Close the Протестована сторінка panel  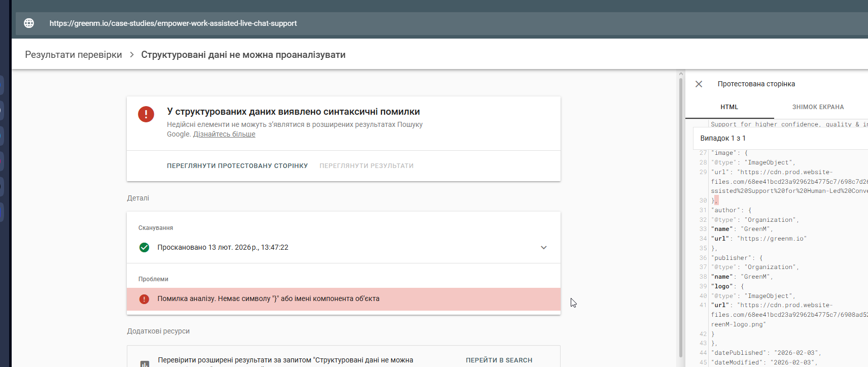point(699,84)
